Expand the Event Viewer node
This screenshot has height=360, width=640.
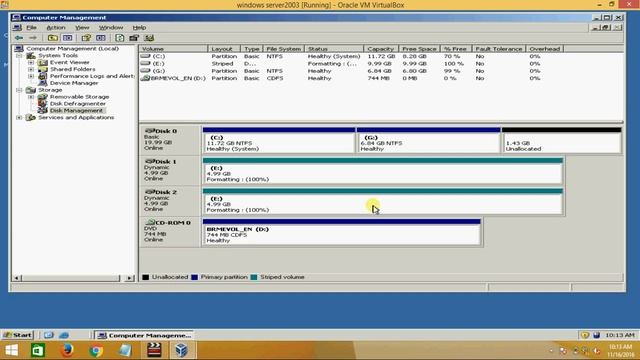click(x=31, y=62)
